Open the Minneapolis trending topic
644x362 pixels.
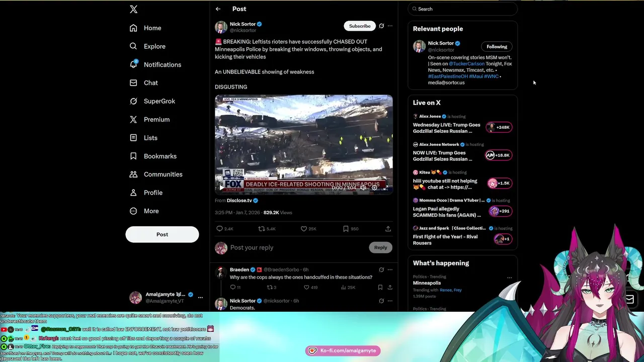pos(427,283)
